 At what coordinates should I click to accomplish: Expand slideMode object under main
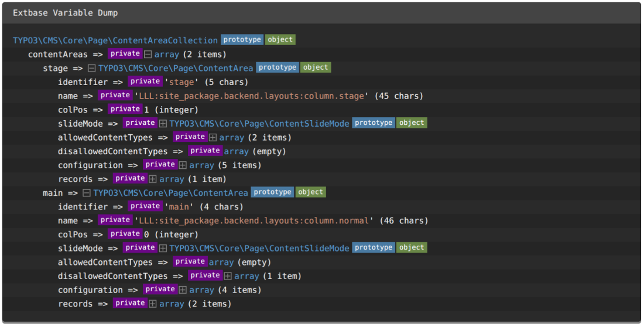[163, 248]
